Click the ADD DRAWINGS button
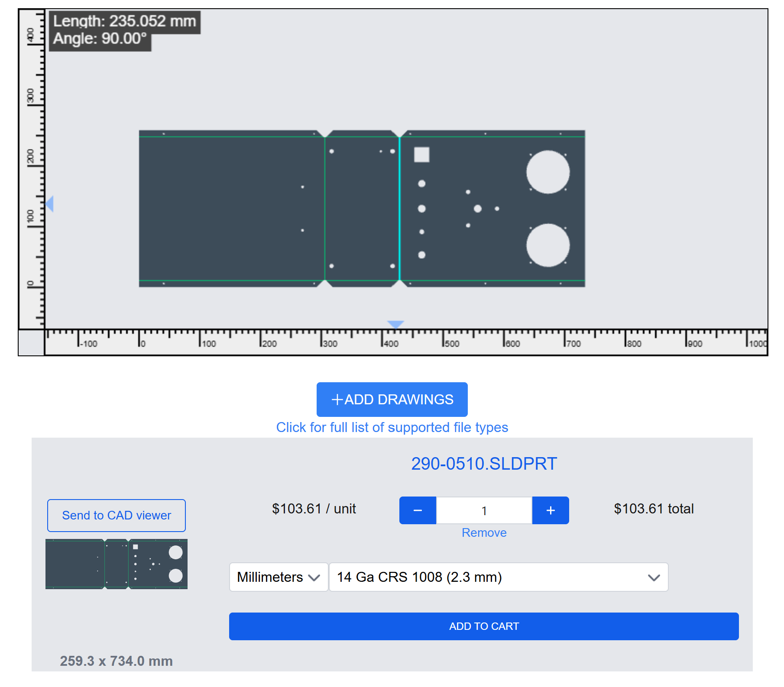Screen dimensions: 784x687 pyautogui.click(x=392, y=400)
